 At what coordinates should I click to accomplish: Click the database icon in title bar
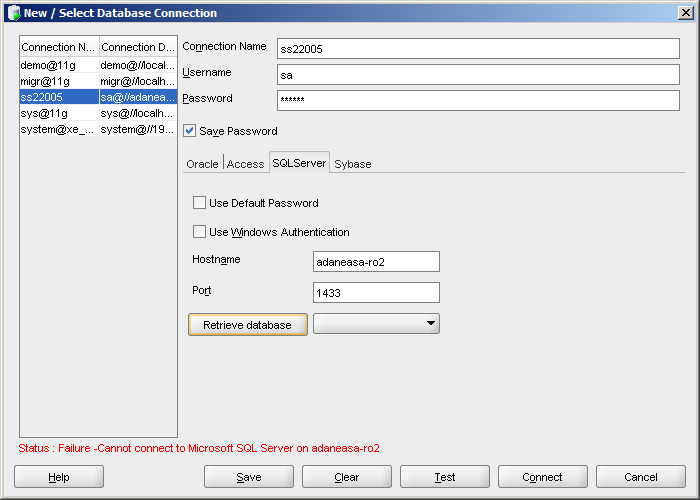(x=14, y=13)
